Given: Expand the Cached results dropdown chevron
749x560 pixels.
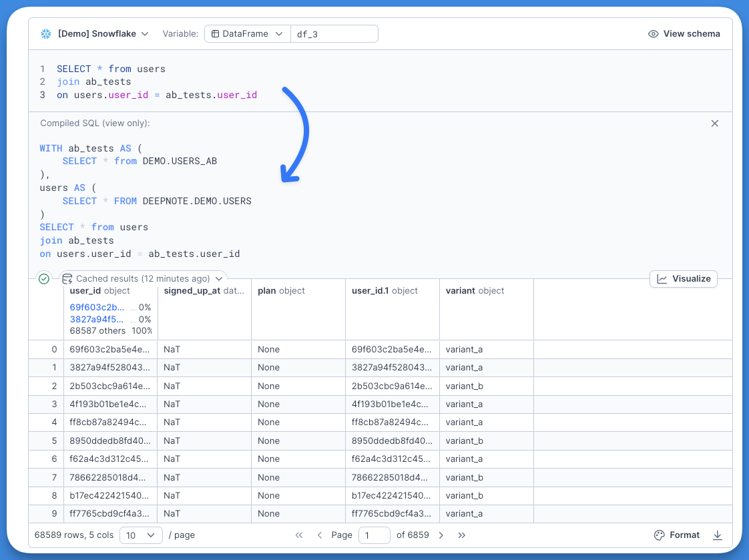Looking at the screenshot, I should [219, 278].
